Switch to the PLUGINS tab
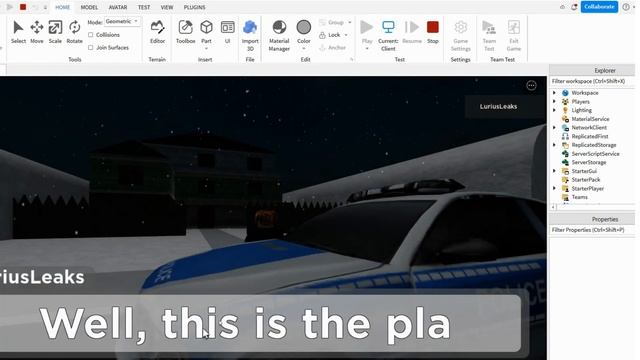 pos(194,7)
